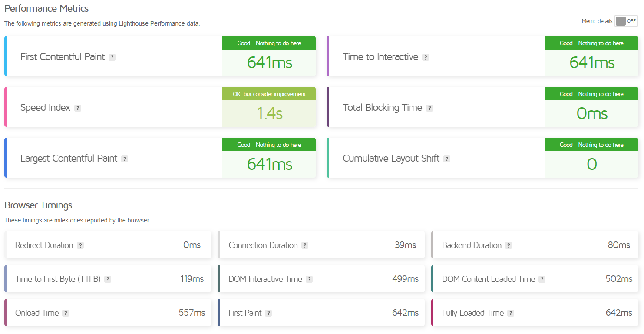Click the DOM Interactive Time 499ms value
Screen dimensions: 644x334
click(x=405, y=279)
